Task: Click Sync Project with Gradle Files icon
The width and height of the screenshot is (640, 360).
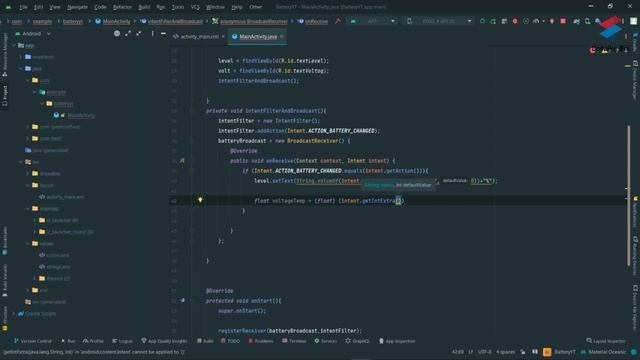Action: [576, 21]
